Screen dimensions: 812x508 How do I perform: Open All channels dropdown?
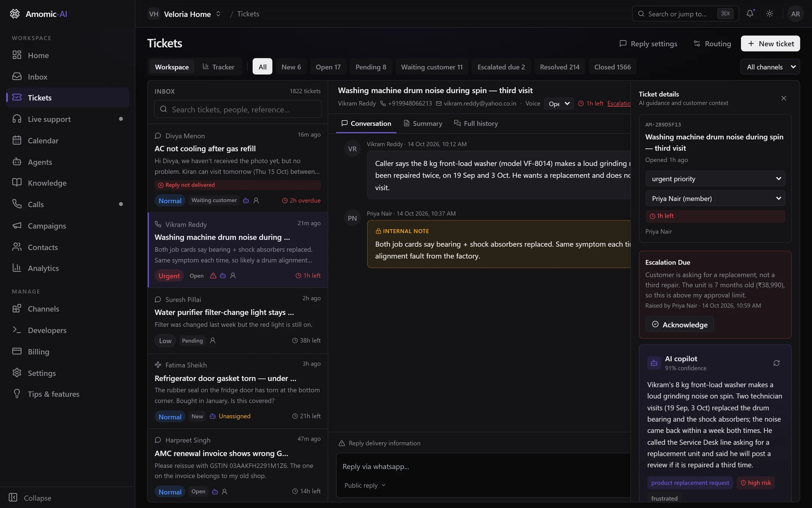770,67
